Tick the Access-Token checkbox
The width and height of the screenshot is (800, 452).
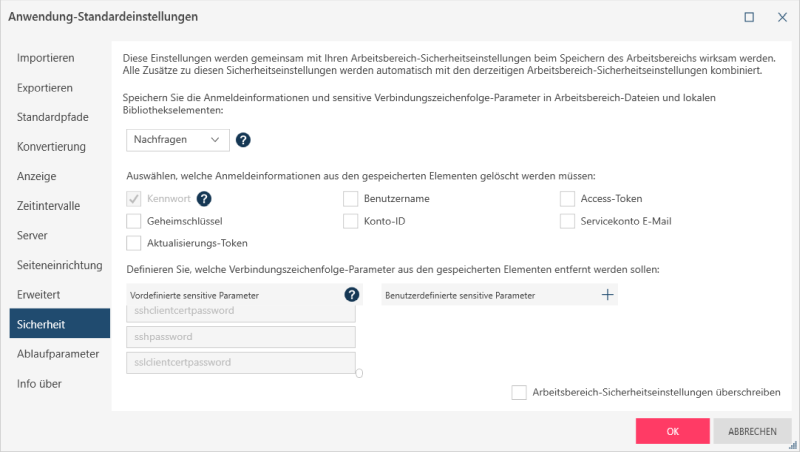coord(567,199)
